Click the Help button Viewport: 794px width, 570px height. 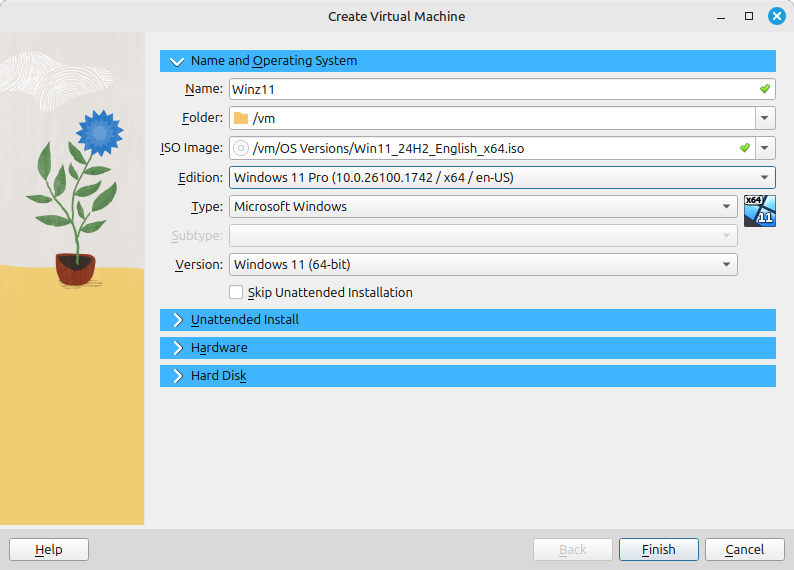(49, 550)
